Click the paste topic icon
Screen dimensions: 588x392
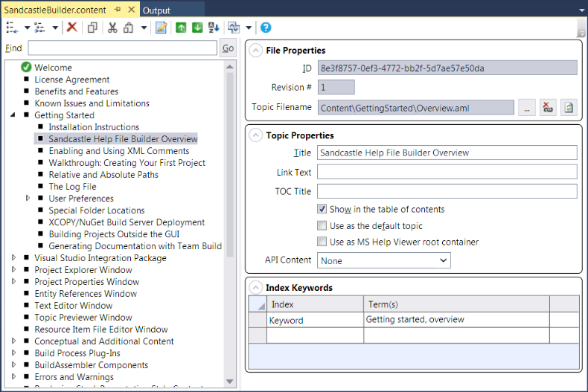(129, 28)
